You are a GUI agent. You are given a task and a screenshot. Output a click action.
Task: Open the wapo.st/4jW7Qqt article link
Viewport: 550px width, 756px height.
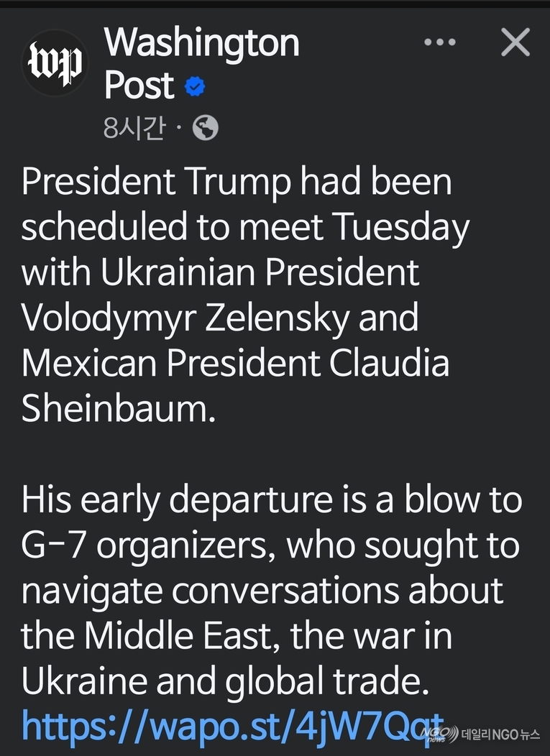pyautogui.click(x=232, y=726)
